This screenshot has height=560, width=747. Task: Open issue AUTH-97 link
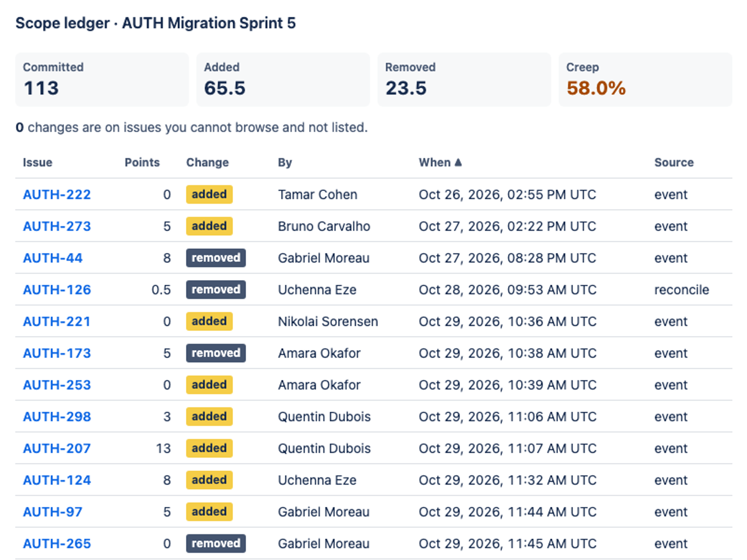[53, 512]
